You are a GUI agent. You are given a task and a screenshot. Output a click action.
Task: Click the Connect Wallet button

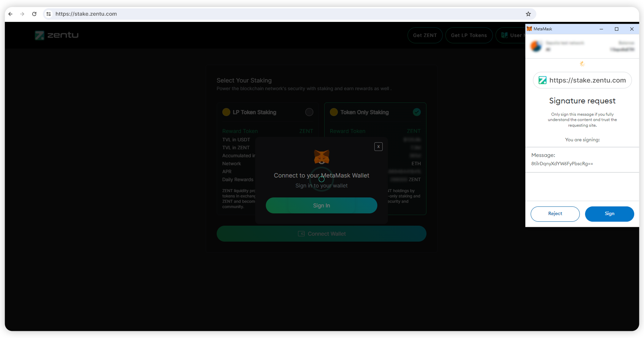tap(321, 234)
